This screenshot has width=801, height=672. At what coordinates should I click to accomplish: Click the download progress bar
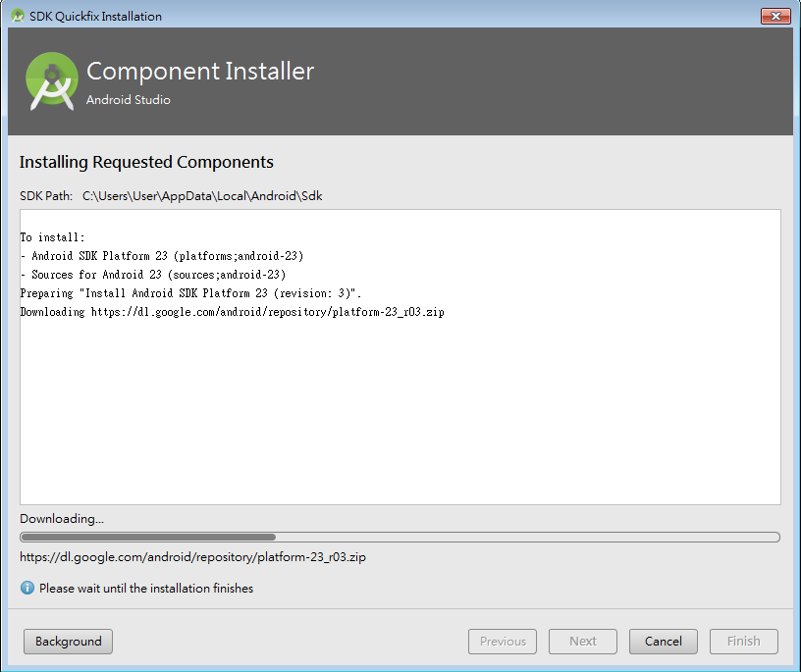pos(400,538)
